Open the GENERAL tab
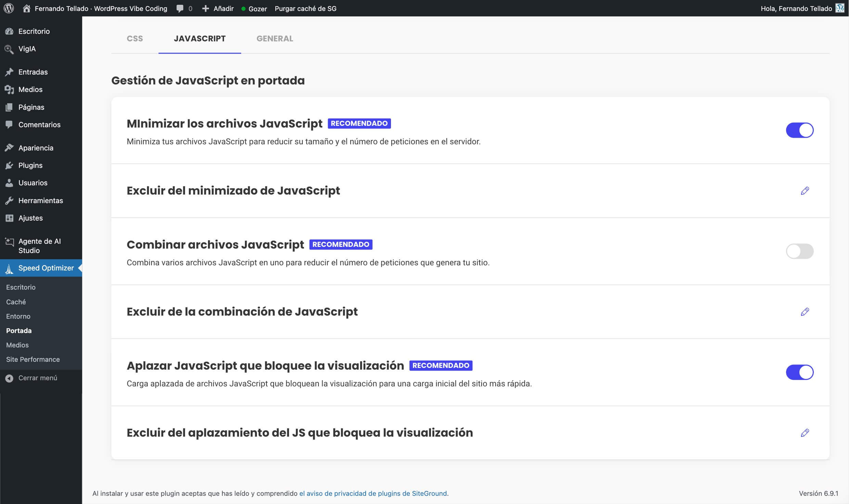Viewport: 849px width, 504px height. pos(275,39)
